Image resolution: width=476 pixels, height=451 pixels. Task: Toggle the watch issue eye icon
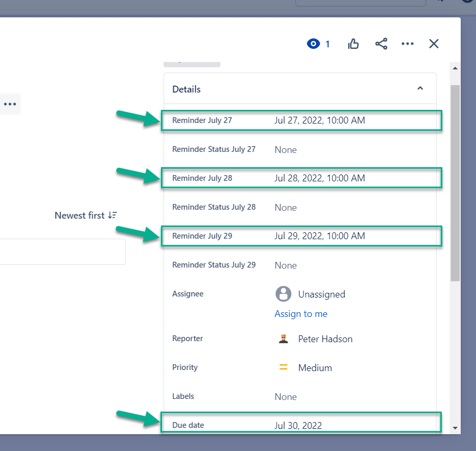(313, 44)
